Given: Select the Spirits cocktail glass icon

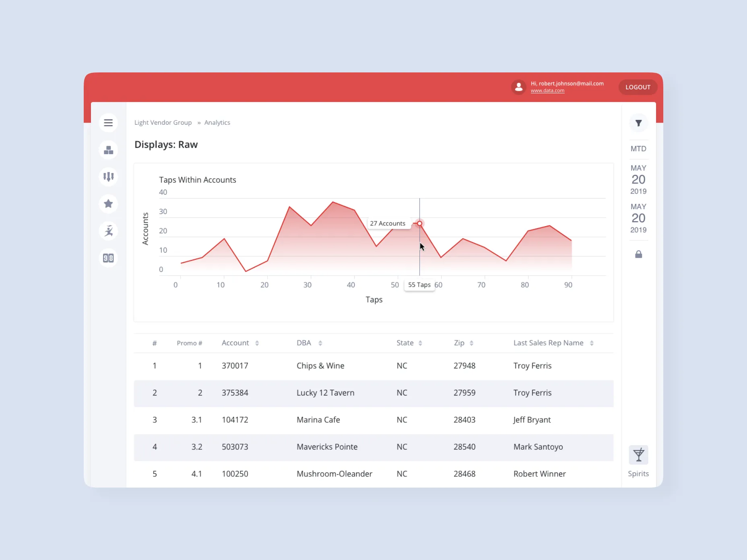Looking at the screenshot, I should 638,455.
